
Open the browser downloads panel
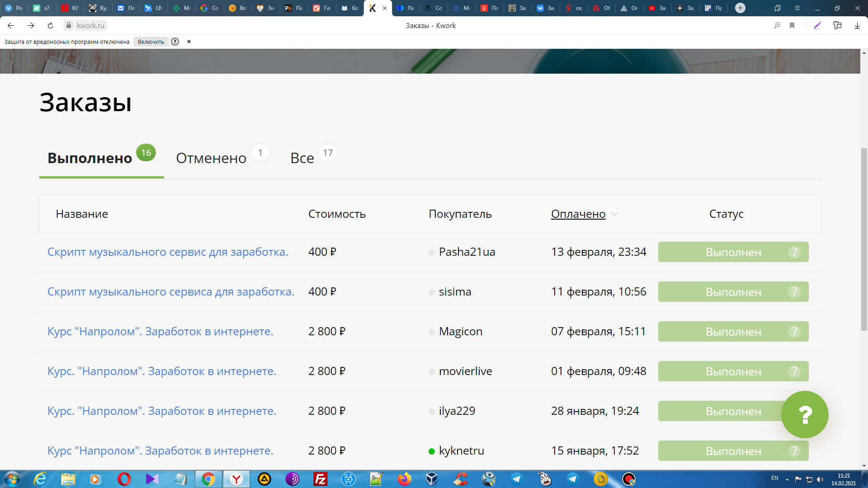857,26
